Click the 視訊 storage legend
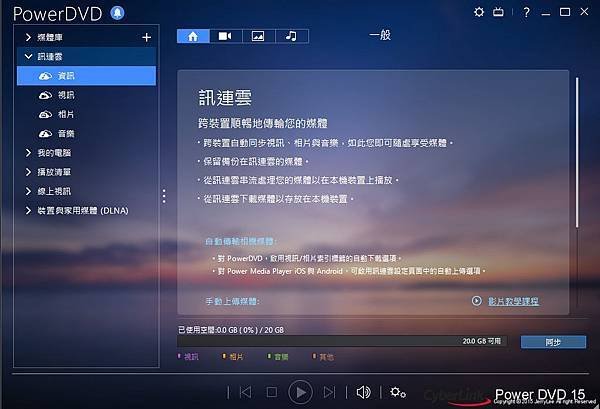This screenshot has height=409, width=600. point(188,357)
